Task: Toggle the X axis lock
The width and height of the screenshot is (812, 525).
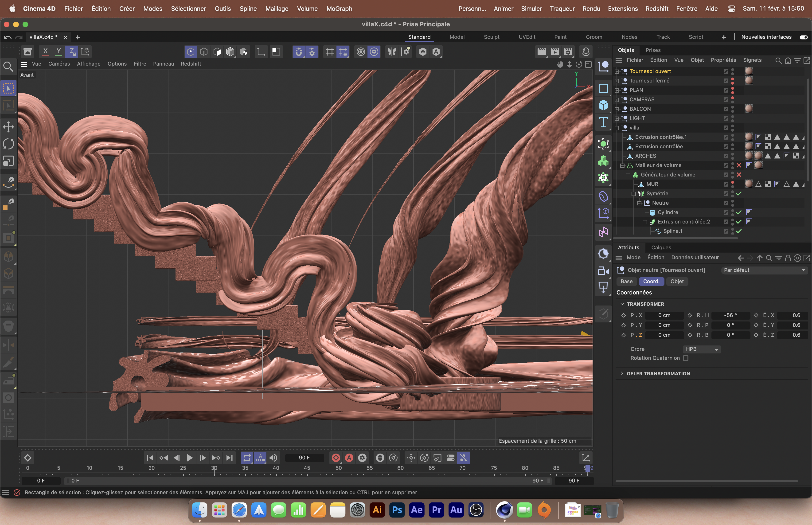Action: [x=45, y=51]
